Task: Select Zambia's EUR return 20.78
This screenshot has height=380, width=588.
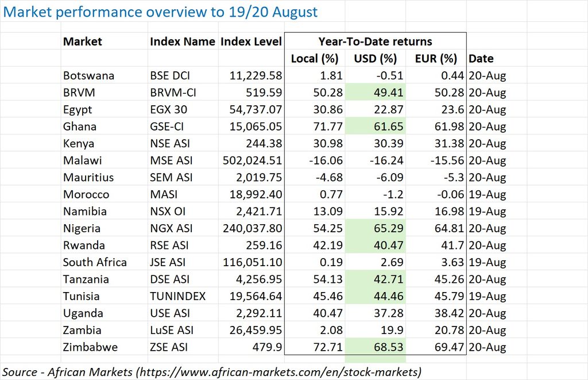Action: click(x=436, y=330)
